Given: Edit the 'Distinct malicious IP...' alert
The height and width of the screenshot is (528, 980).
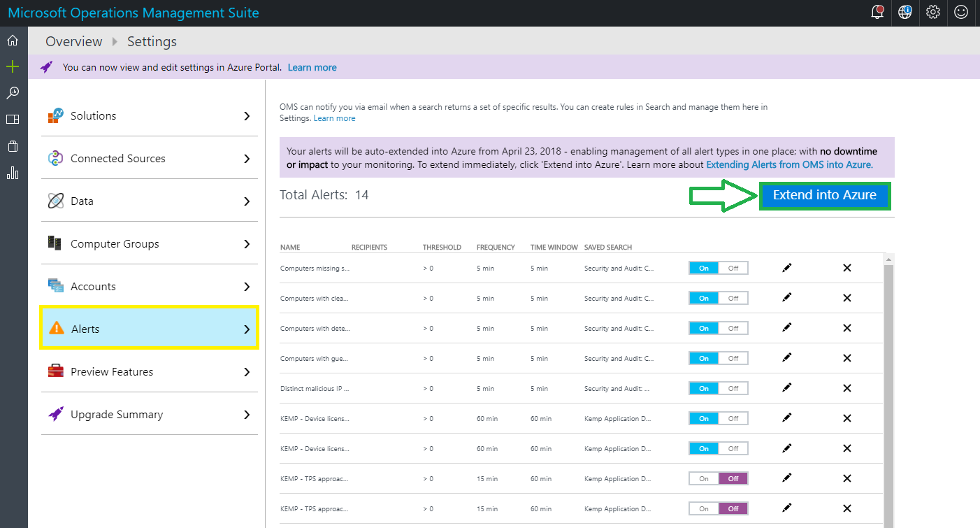Looking at the screenshot, I should pyautogui.click(x=787, y=387).
